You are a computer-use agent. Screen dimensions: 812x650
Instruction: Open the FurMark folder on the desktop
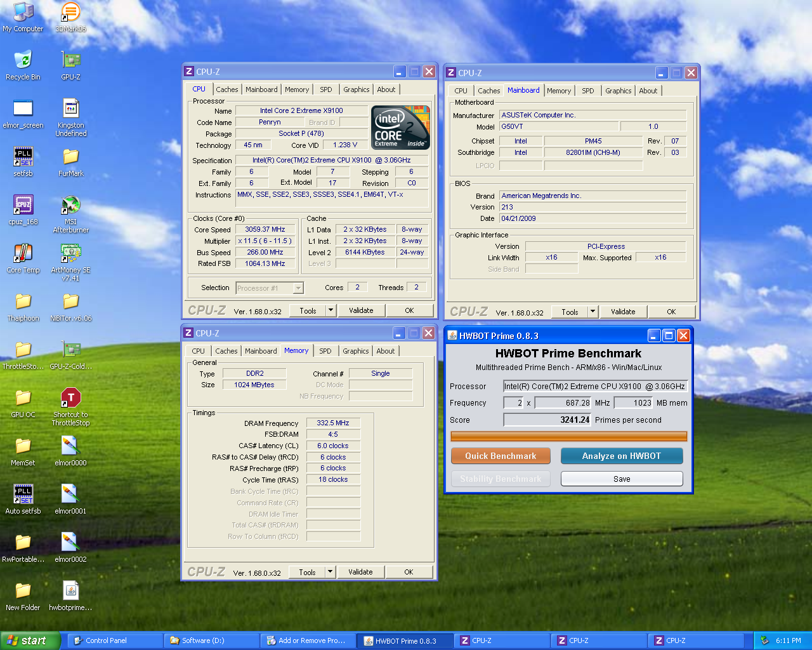pyautogui.click(x=70, y=162)
